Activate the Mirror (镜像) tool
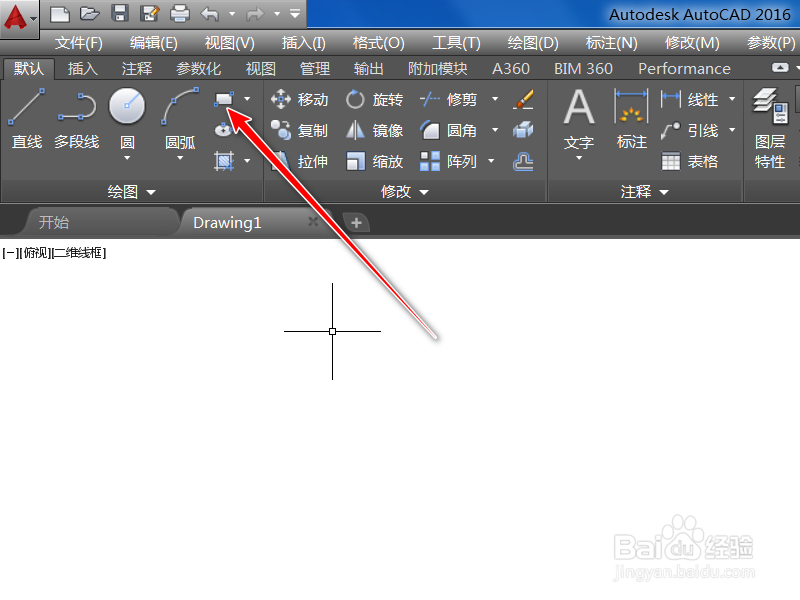This screenshot has width=800, height=600. pyautogui.click(x=374, y=131)
